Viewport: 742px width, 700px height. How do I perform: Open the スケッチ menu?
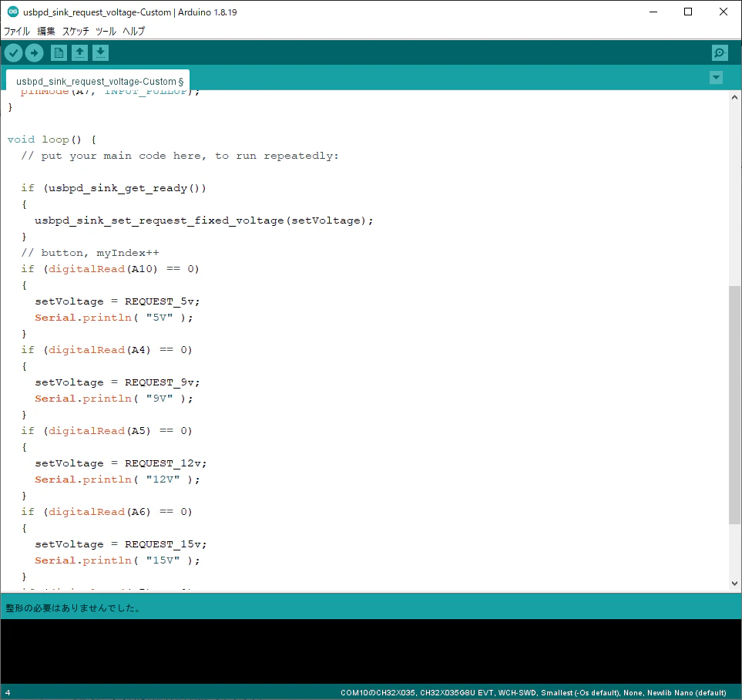coord(76,32)
